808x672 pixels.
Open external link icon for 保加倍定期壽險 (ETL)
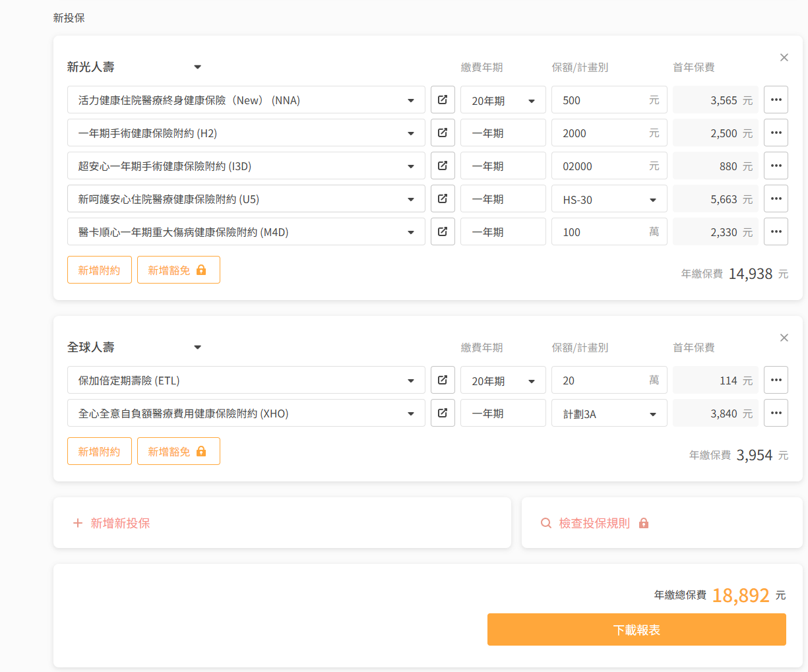pyautogui.click(x=443, y=381)
